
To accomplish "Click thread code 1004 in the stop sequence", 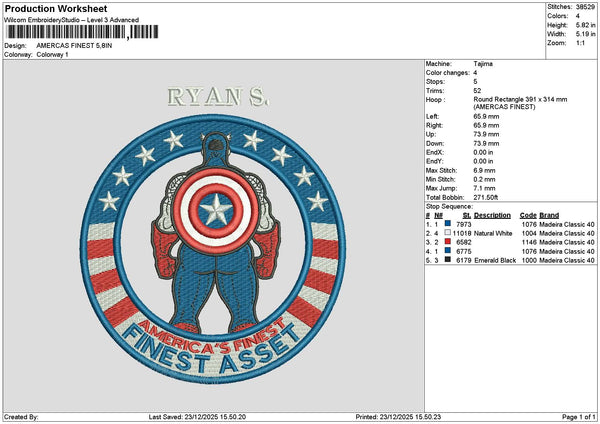I will pos(529,233).
